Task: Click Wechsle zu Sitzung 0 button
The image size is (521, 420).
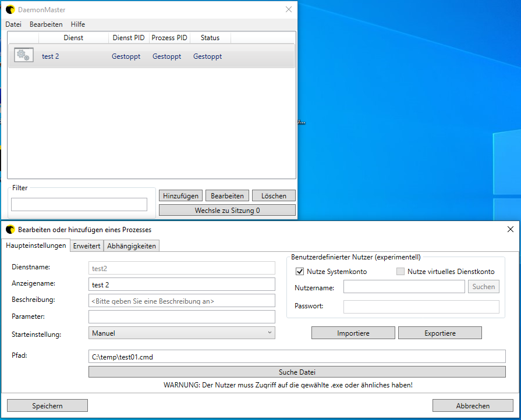Action: tap(227, 211)
